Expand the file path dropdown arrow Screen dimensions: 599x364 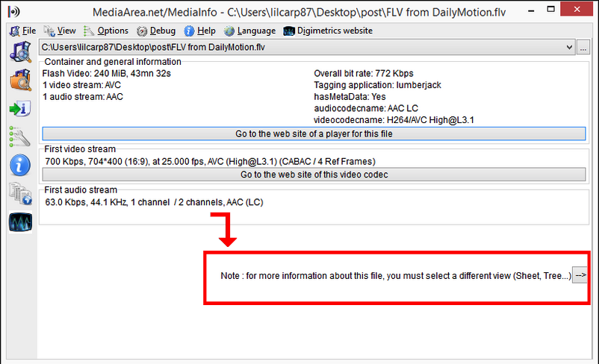(x=569, y=47)
